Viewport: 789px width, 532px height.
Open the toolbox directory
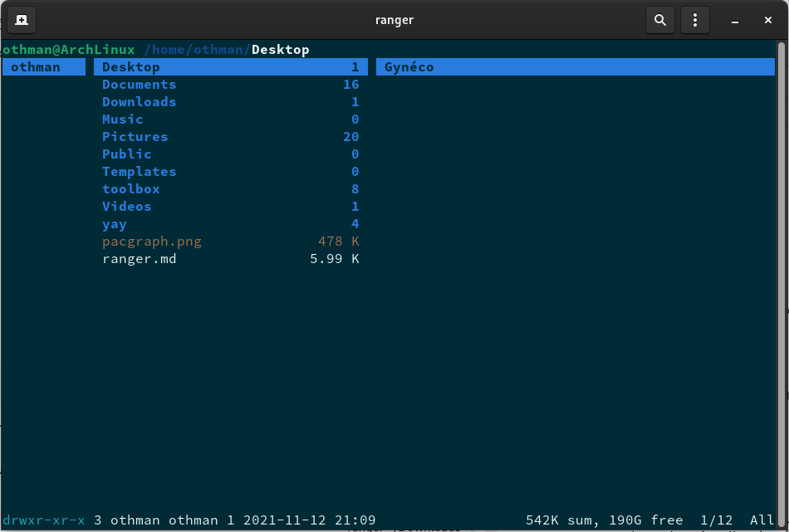pyautogui.click(x=130, y=189)
